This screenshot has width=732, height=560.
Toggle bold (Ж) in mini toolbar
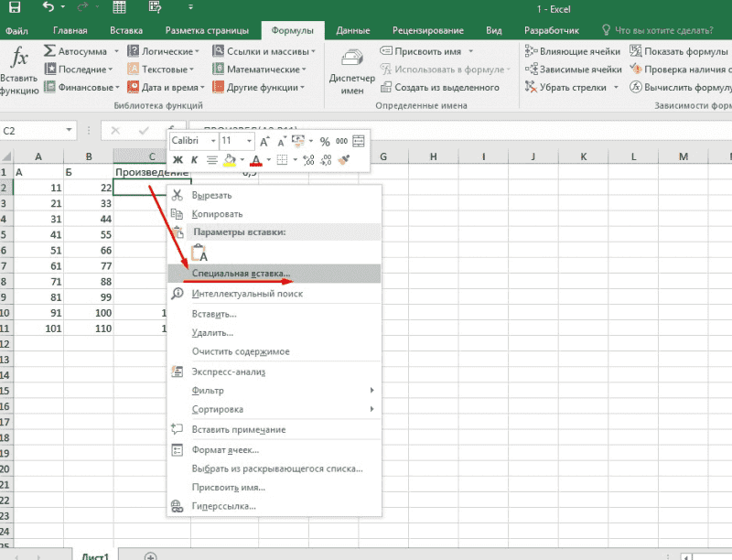[x=178, y=160]
